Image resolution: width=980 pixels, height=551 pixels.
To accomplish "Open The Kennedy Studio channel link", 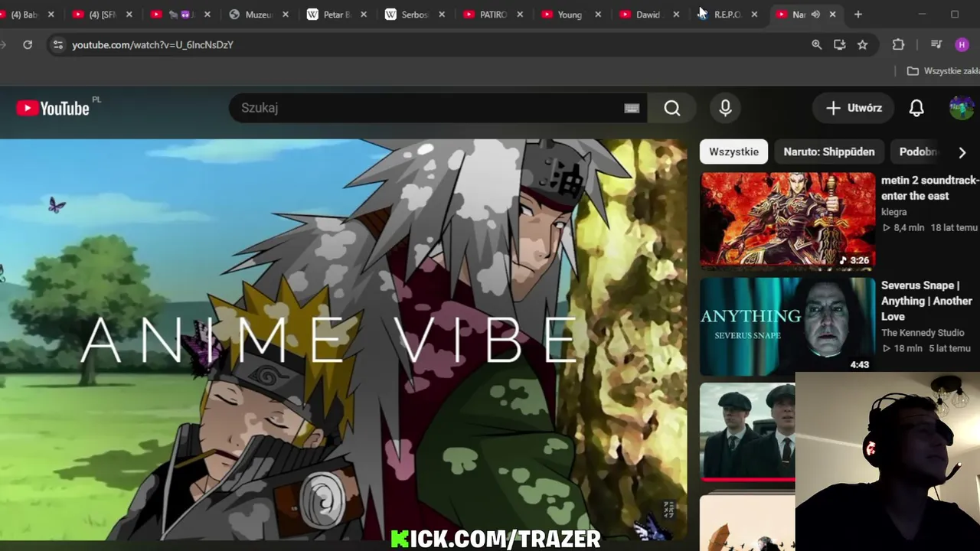I will pyautogui.click(x=923, y=333).
